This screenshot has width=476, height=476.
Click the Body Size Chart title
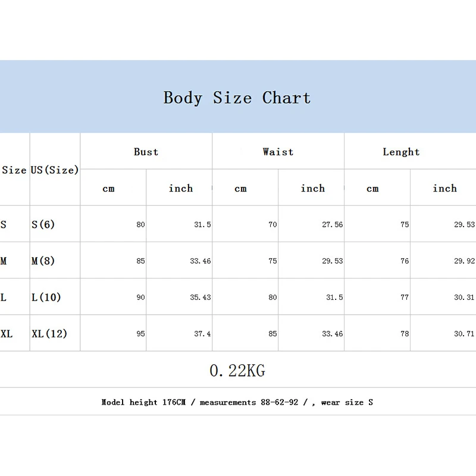(x=237, y=98)
